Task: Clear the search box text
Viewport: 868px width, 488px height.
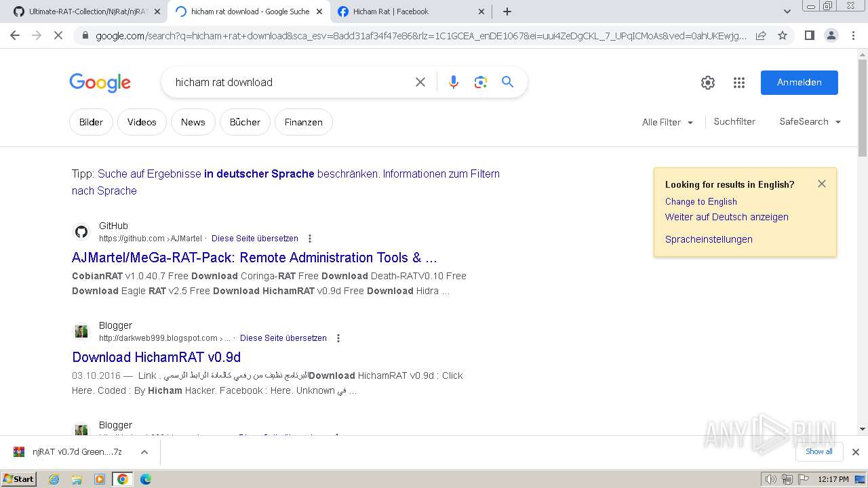Action: pos(420,82)
